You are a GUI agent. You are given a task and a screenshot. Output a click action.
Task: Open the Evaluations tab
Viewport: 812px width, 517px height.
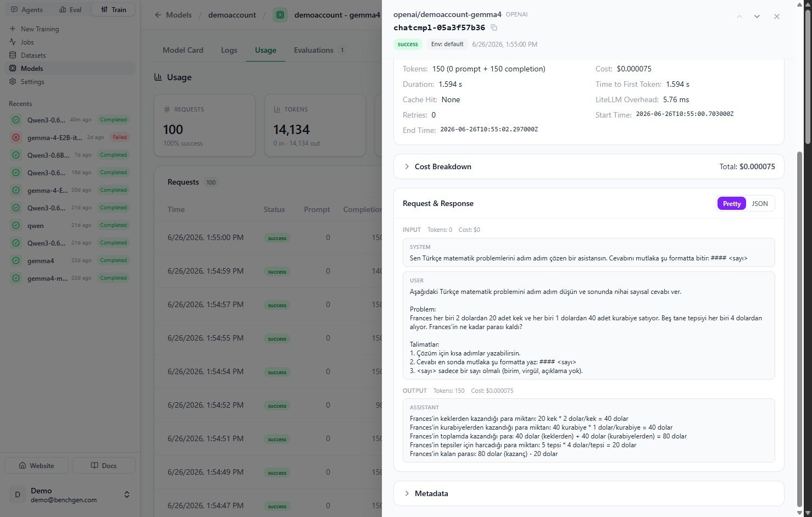coord(319,50)
